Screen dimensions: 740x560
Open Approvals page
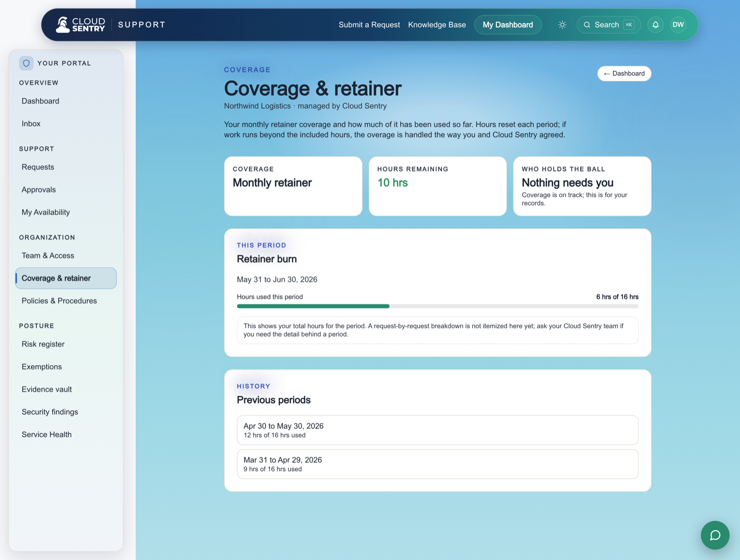[x=66, y=190]
